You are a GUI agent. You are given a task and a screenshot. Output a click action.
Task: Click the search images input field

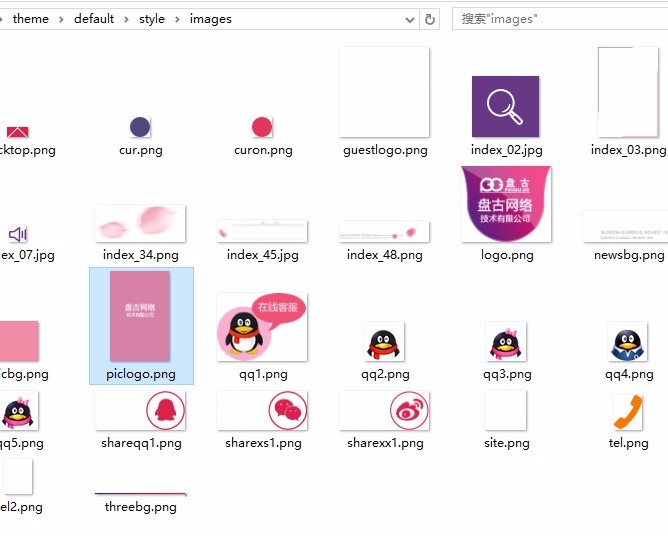(560, 19)
